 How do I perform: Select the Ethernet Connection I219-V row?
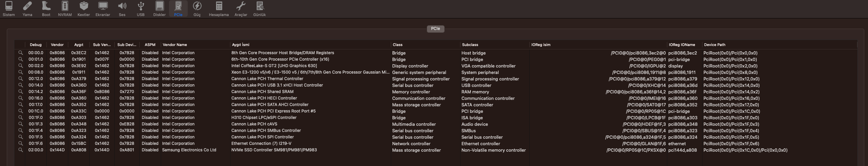click(261, 144)
